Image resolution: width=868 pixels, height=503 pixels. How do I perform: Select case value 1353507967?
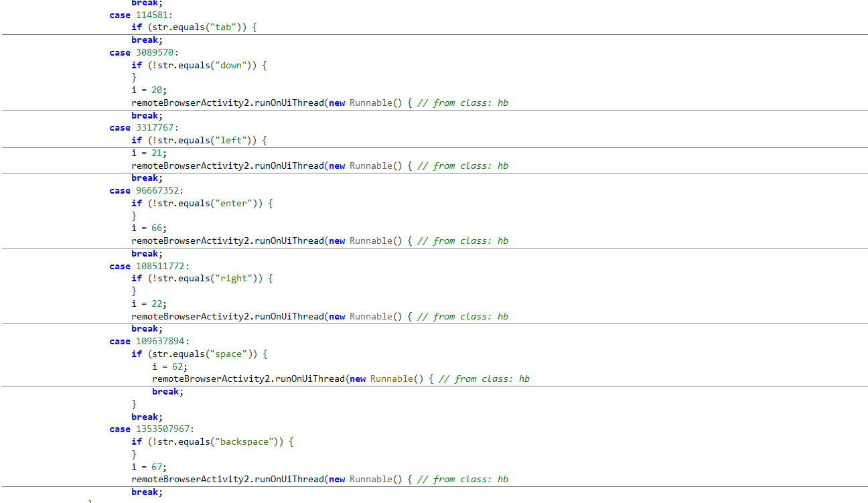162,429
